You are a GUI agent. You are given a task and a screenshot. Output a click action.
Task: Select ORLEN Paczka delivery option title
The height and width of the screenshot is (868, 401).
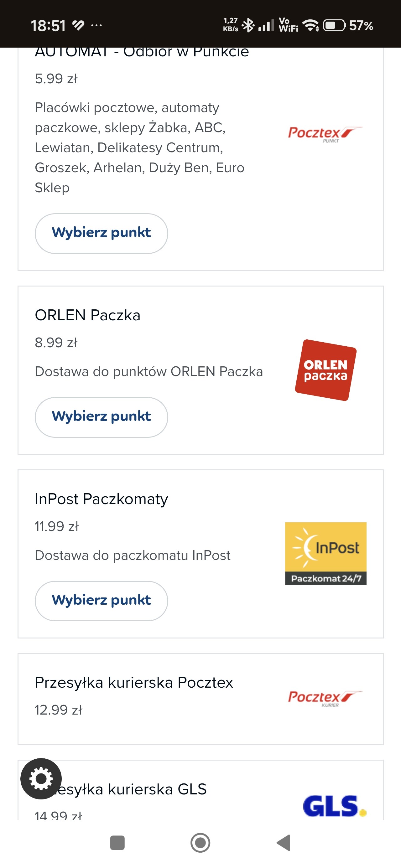pos(88,315)
